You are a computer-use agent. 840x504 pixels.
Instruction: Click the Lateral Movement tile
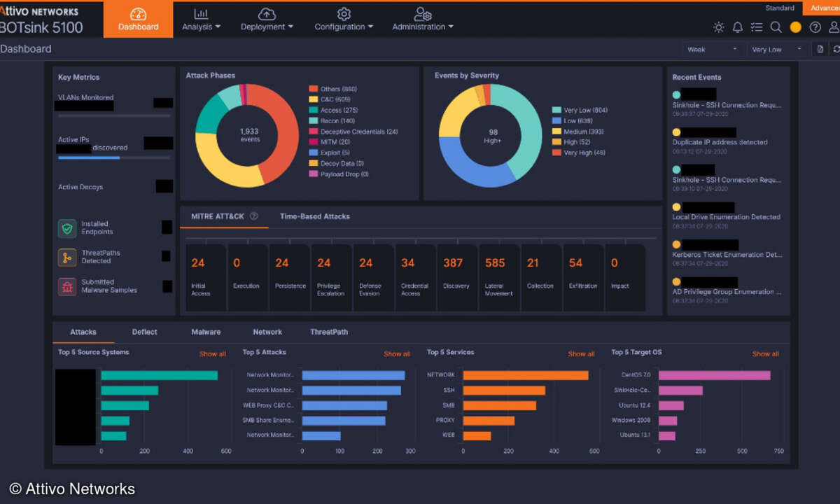click(x=500, y=277)
